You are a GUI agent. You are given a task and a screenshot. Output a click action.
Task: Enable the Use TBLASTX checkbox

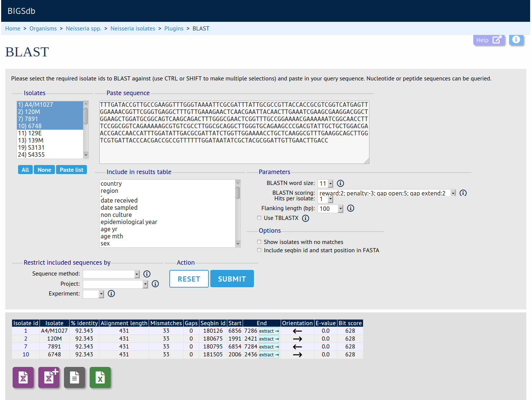tap(259, 218)
